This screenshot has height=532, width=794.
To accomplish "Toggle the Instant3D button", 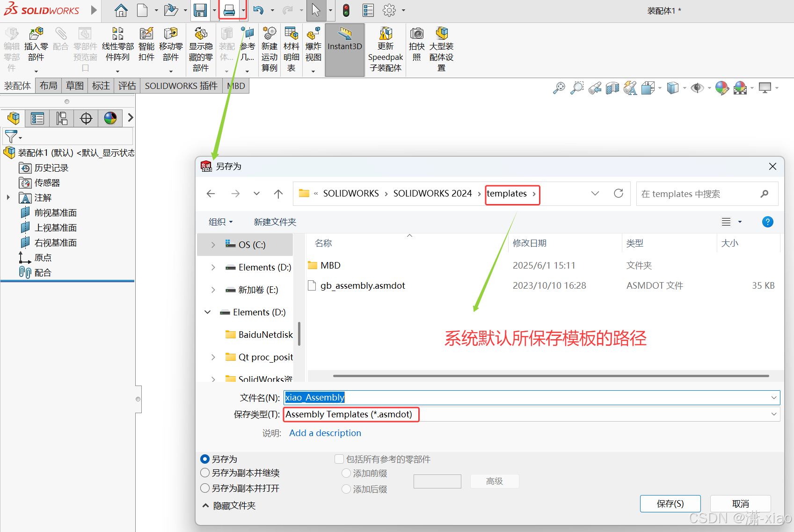I will tap(345, 50).
